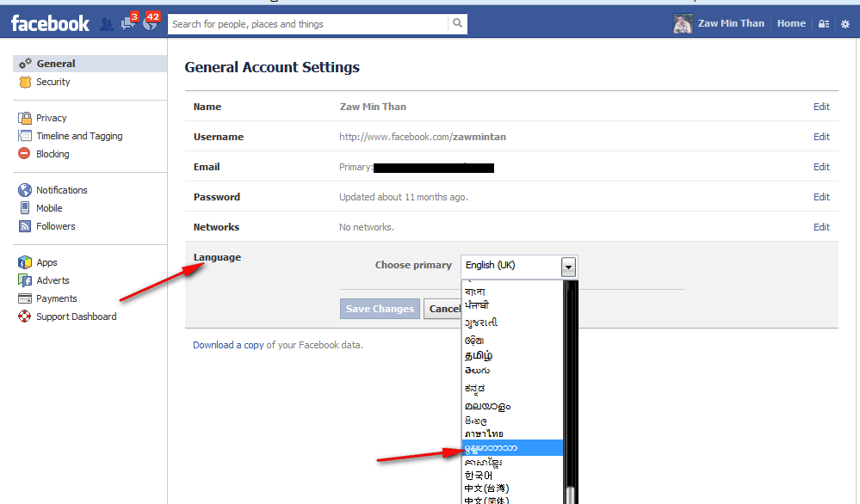
Task: Open Timeline and Tagging settings
Action: (x=79, y=136)
